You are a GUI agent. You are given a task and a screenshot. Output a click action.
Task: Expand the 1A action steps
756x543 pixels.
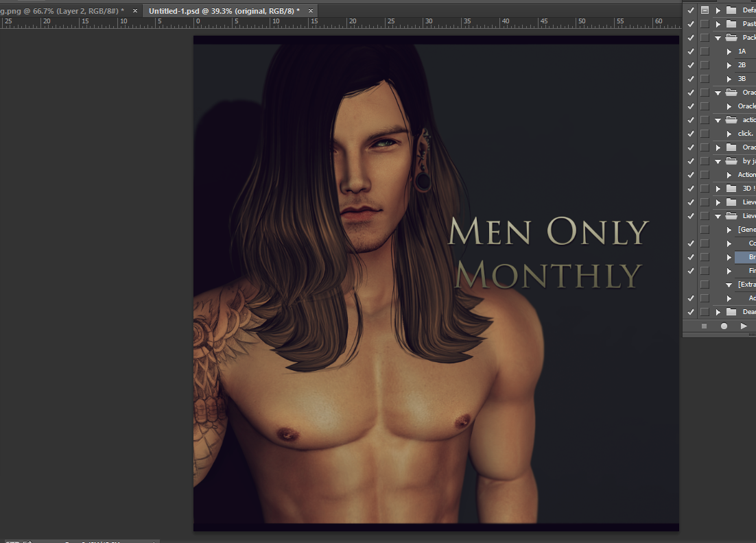click(729, 51)
